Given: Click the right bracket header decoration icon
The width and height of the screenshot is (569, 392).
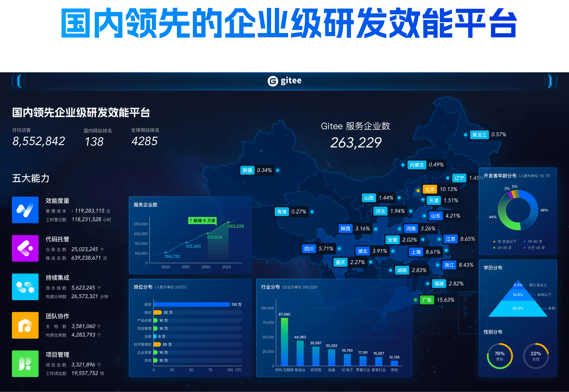Looking at the screenshot, I should tap(550, 81).
